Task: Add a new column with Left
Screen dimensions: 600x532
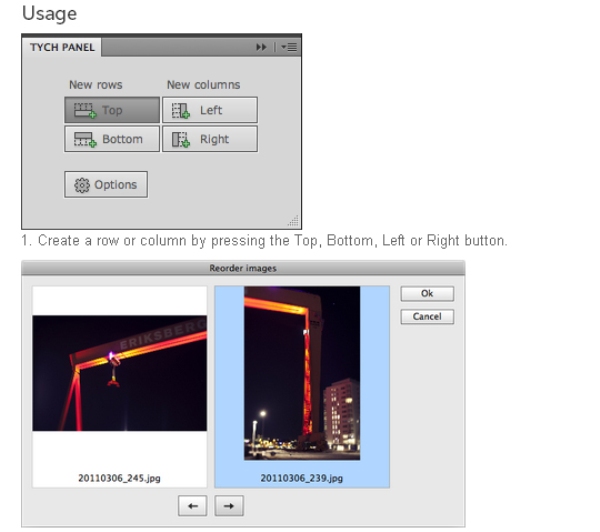Action: [x=210, y=110]
